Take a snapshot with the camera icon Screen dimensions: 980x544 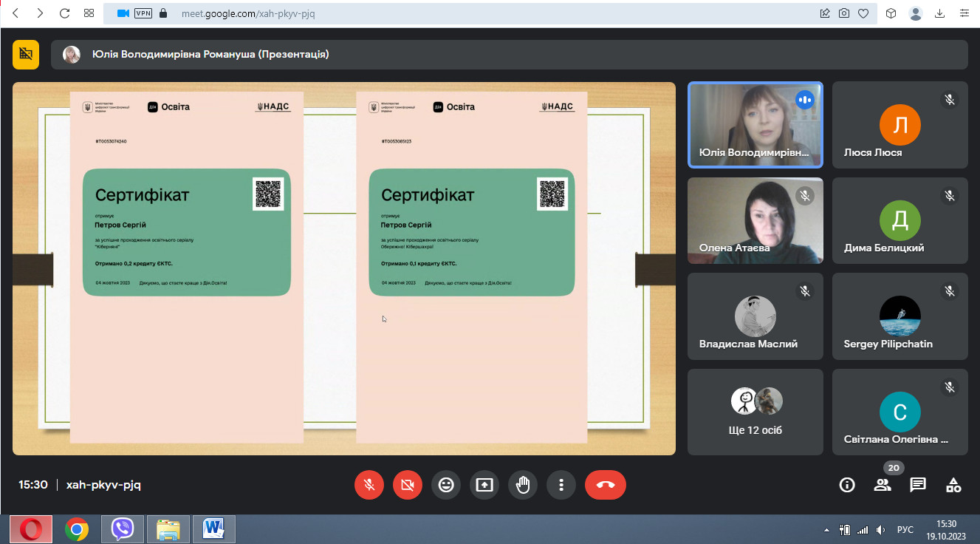pos(844,13)
